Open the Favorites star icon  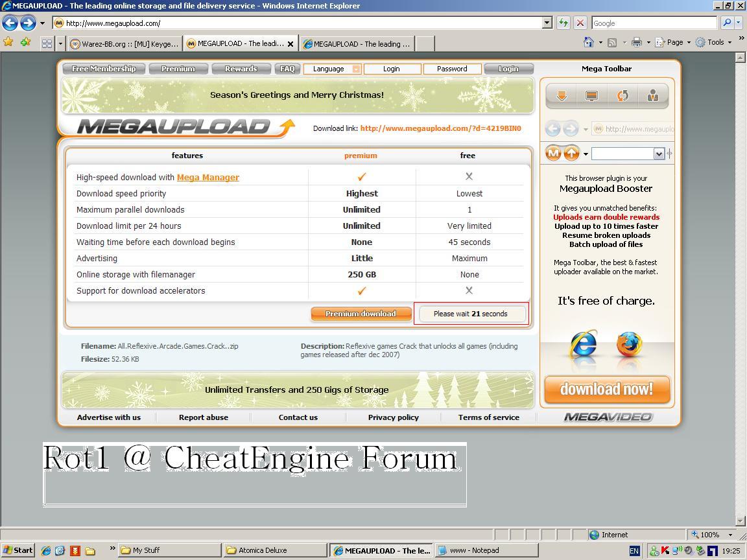8,43
